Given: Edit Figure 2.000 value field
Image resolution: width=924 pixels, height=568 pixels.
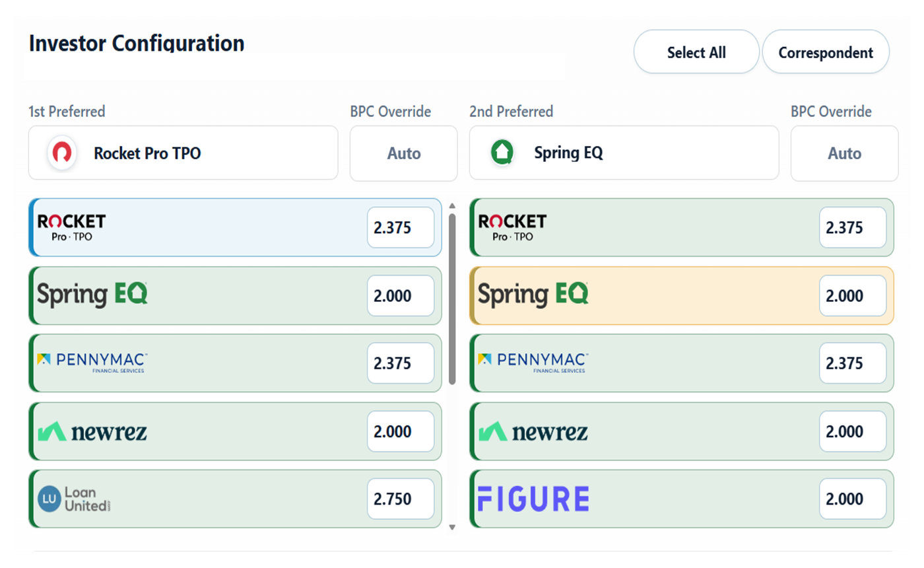Looking at the screenshot, I should click(853, 499).
